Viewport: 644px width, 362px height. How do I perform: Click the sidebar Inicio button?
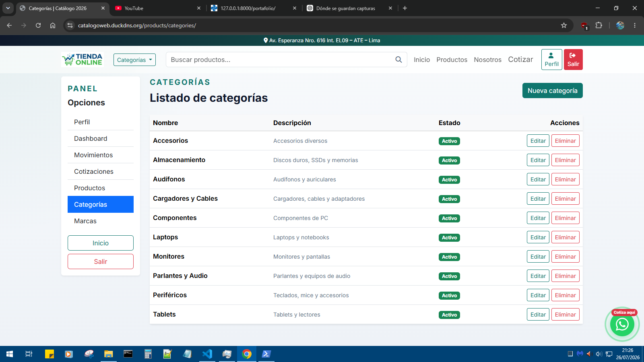tap(101, 243)
